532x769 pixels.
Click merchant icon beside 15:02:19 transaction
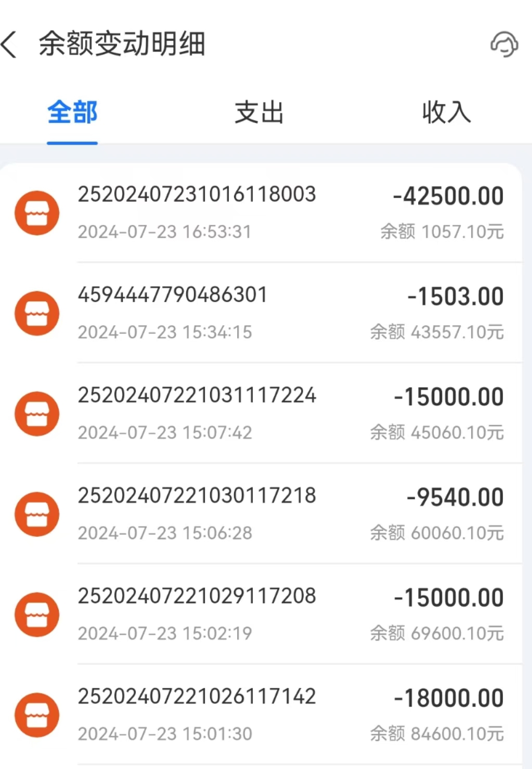coord(37,614)
